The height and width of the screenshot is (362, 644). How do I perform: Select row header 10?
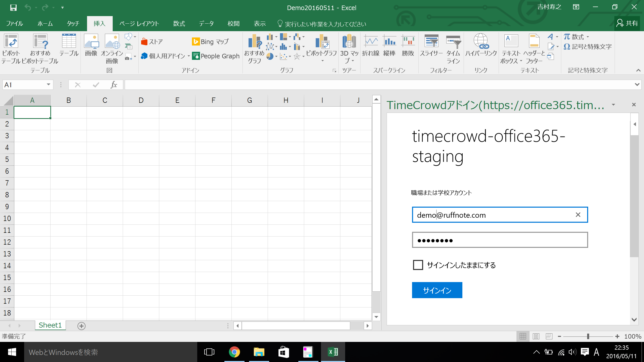pos(7,218)
